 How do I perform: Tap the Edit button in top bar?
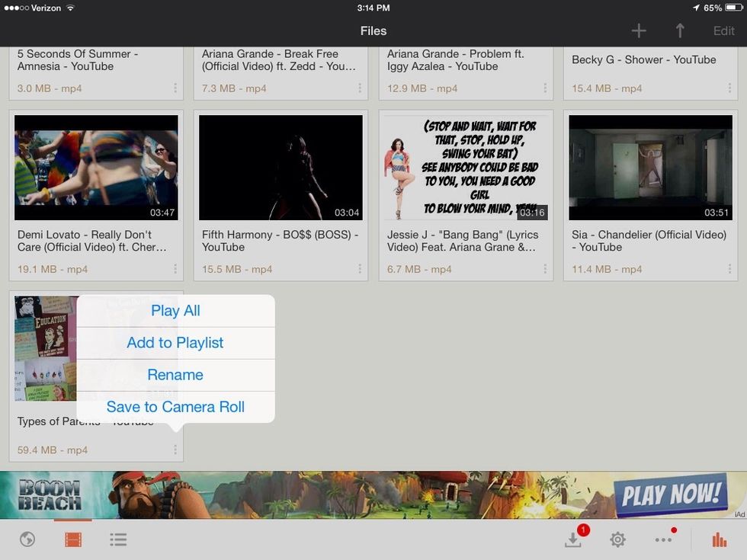(x=723, y=30)
